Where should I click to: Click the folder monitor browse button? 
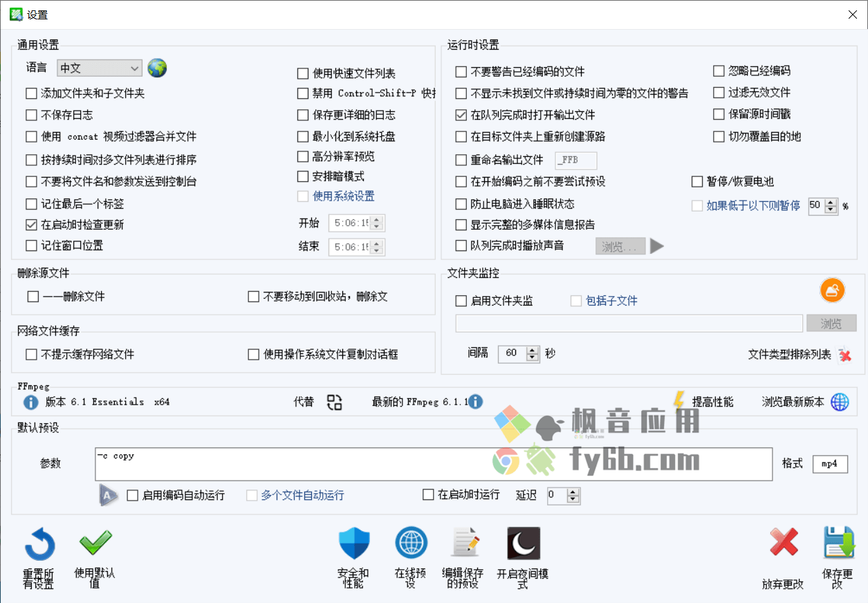[831, 323]
